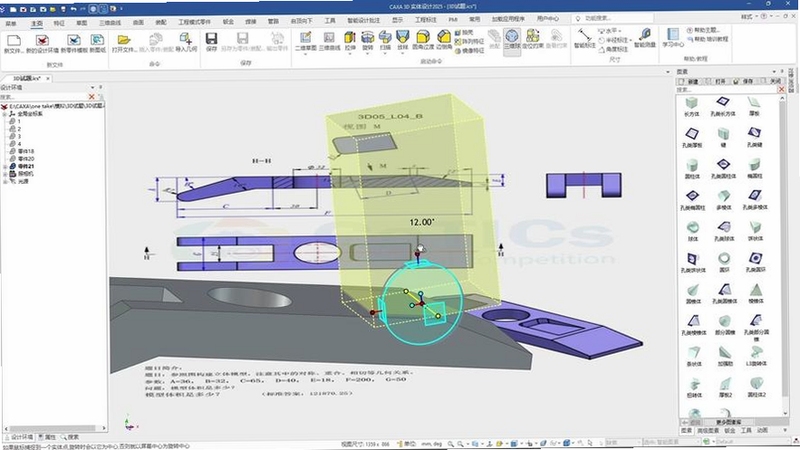
Task: Click the Pattern Feature (阵列特征) tool
Action: click(469, 41)
